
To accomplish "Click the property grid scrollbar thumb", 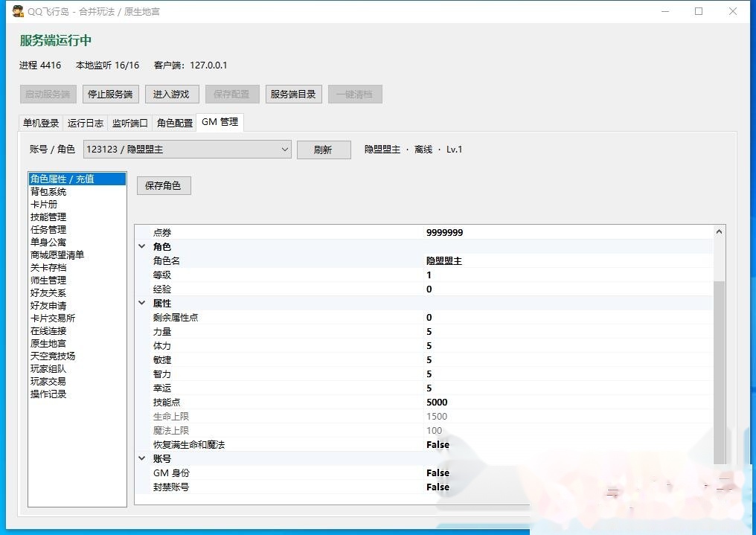I will tap(719, 372).
